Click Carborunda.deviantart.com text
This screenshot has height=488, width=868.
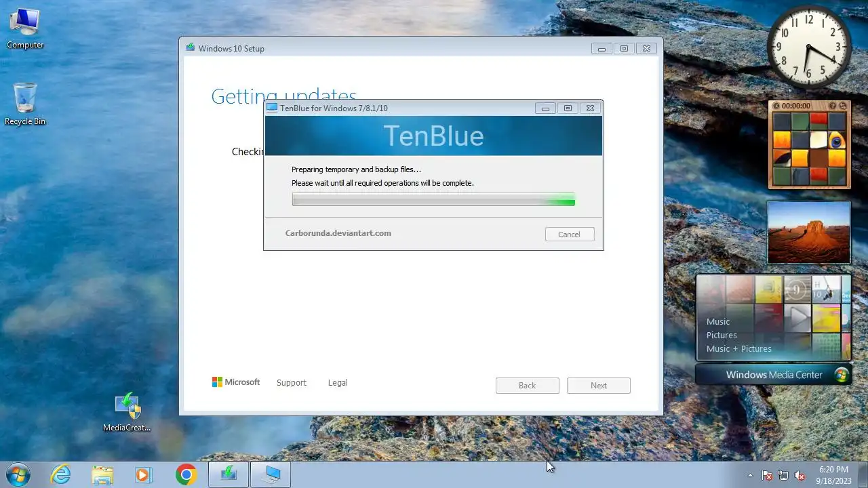click(338, 233)
